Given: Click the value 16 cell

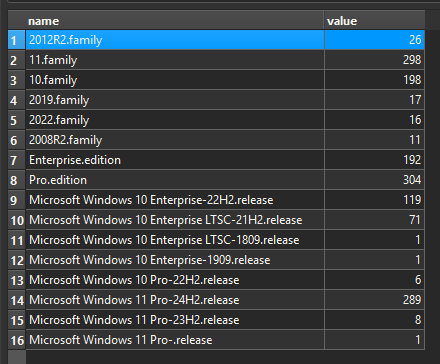Looking at the screenshot, I should coord(374,120).
